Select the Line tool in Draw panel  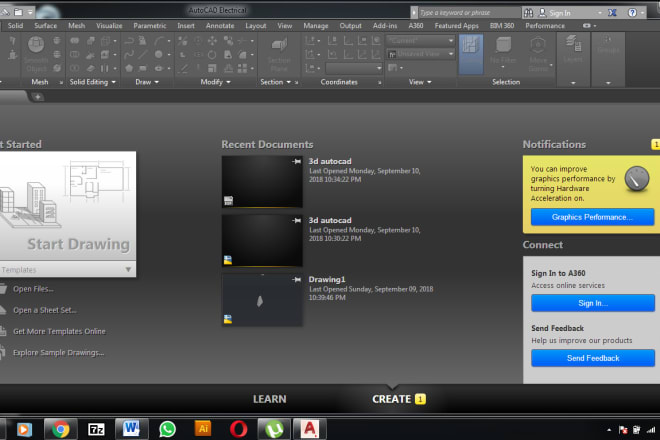pyautogui.click(x=143, y=54)
